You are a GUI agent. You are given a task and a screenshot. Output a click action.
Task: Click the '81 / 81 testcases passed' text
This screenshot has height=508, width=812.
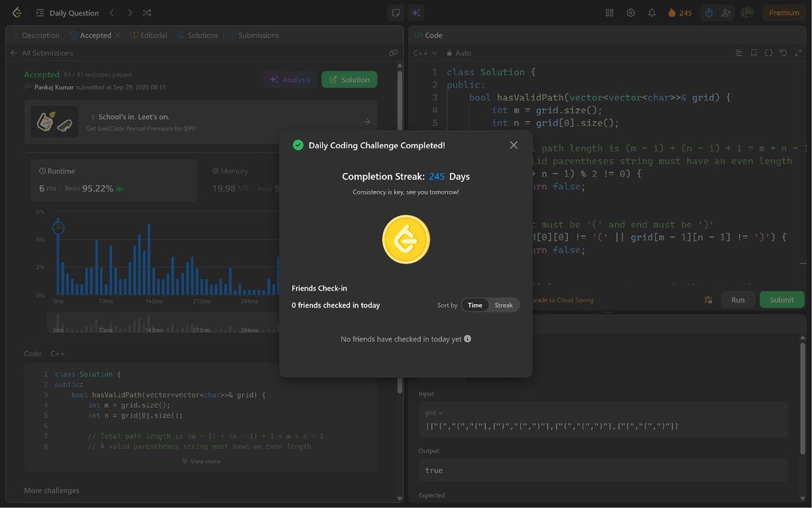coord(98,75)
